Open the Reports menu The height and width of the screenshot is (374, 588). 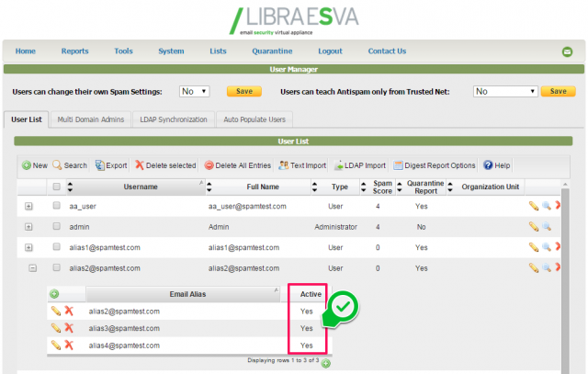tap(75, 51)
